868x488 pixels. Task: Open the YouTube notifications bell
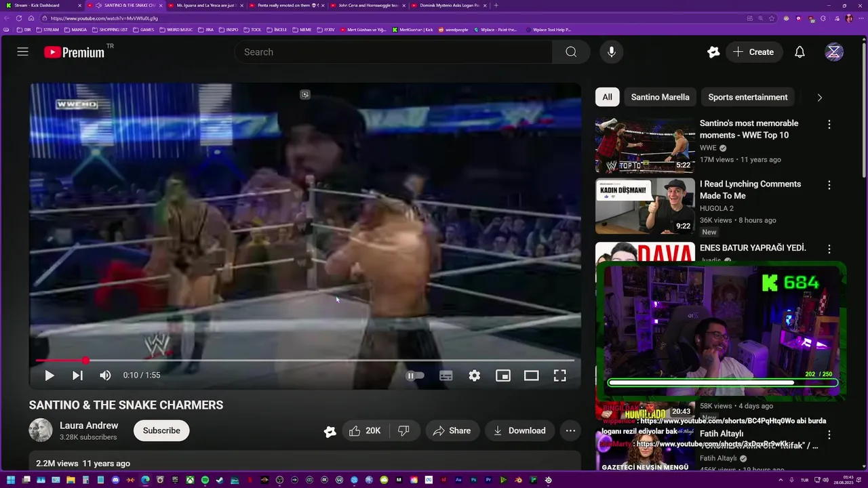click(x=800, y=52)
